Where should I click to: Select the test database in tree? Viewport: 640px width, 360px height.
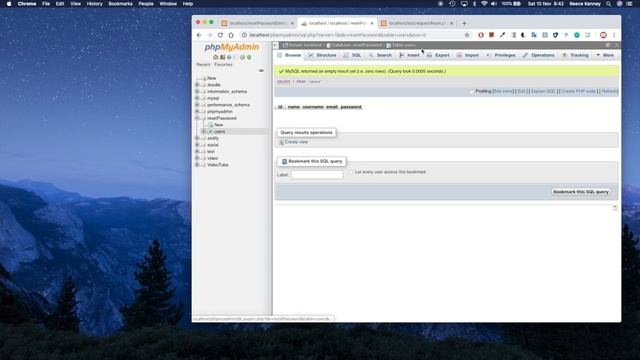coord(211,151)
